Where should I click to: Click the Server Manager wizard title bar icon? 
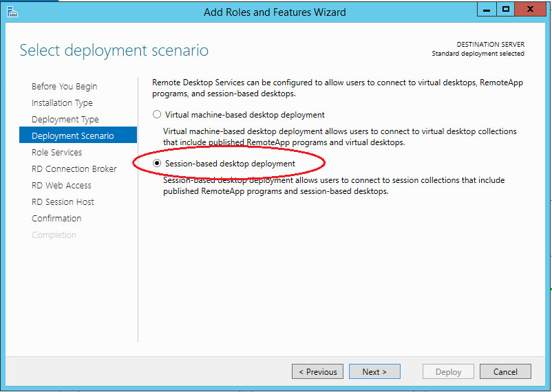tap(12, 12)
